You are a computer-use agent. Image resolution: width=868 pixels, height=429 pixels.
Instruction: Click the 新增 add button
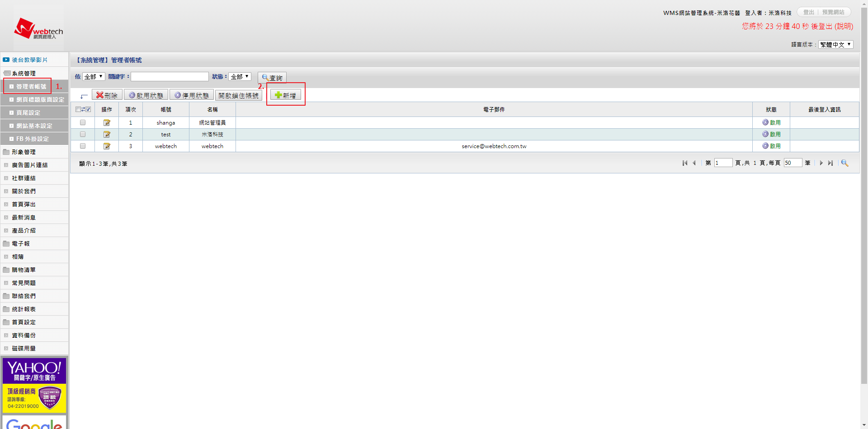tap(286, 95)
